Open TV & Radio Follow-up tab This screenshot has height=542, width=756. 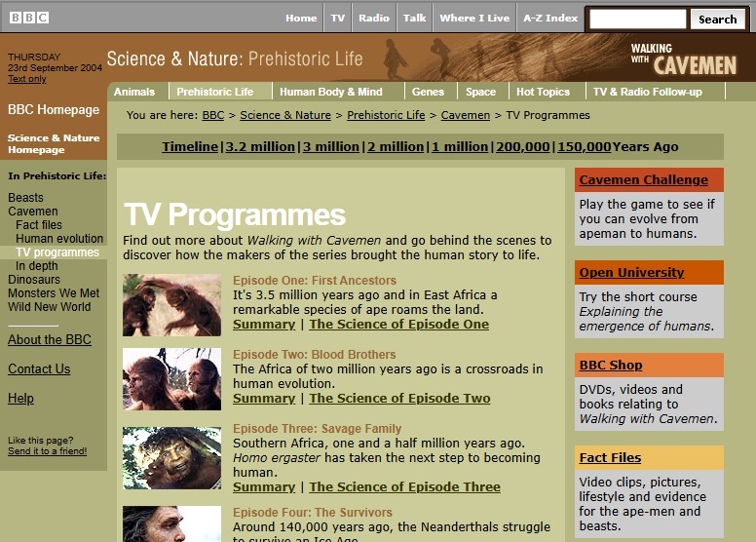(x=648, y=92)
